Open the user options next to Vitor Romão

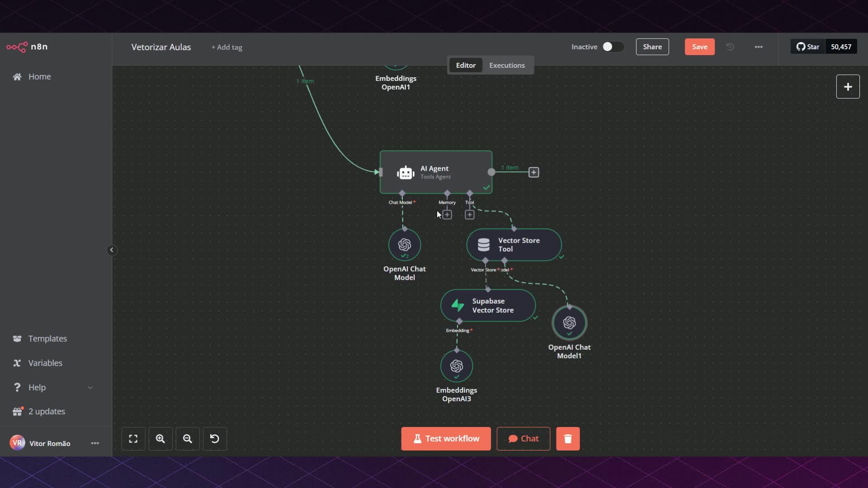point(95,443)
